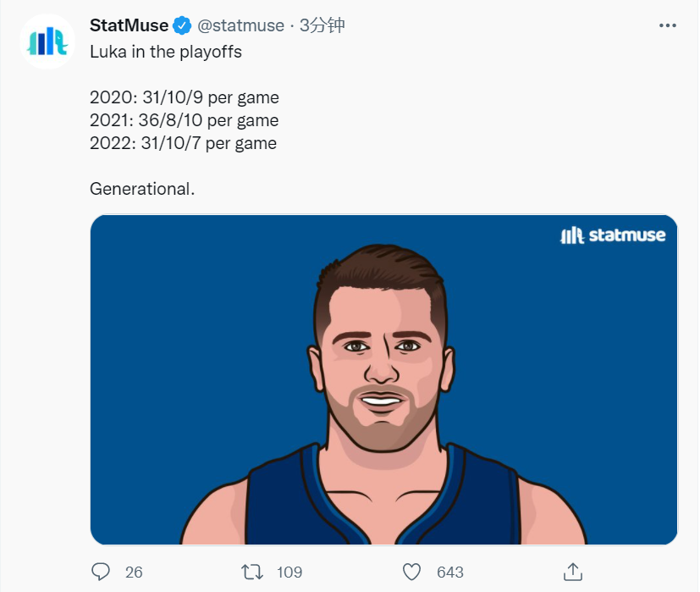Screen dimensions: 700x592
Task: Click the share upload icon
Action: pos(573,572)
